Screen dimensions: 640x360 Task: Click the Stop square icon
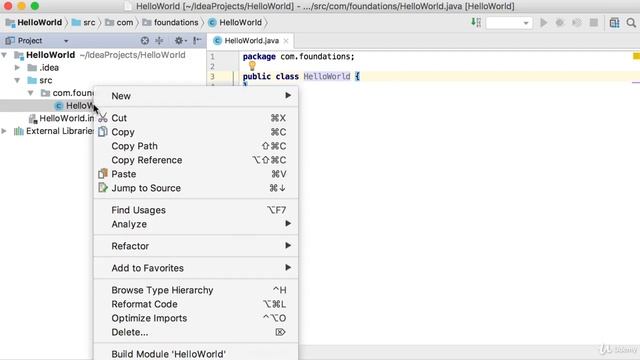click(x=594, y=22)
